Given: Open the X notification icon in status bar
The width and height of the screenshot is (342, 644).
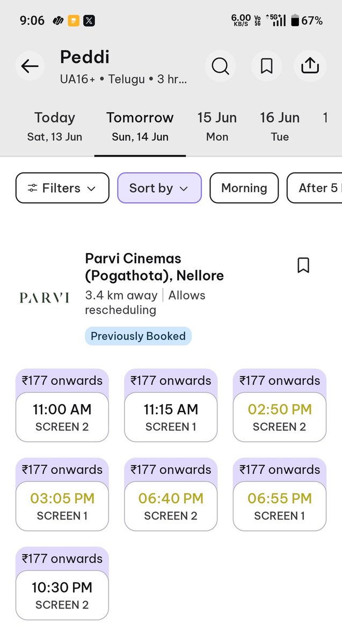Looking at the screenshot, I should click(89, 21).
